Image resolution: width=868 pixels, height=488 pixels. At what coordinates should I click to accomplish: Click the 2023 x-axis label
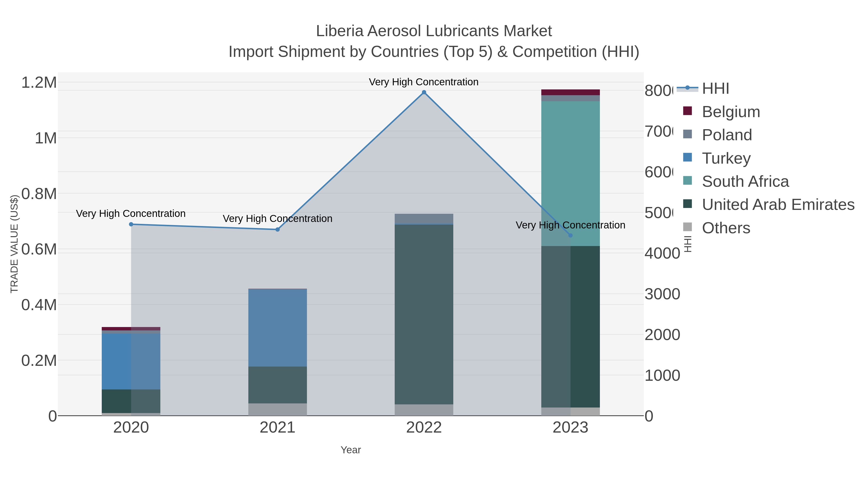click(570, 428)
